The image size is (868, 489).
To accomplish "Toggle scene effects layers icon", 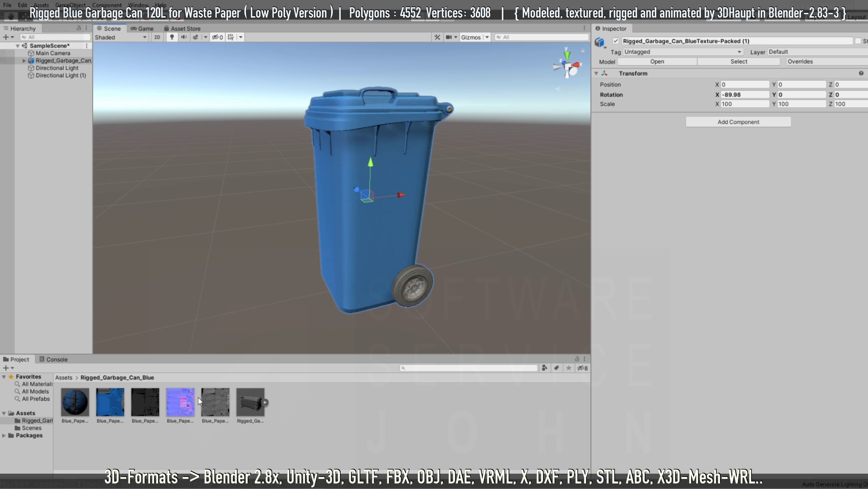I will (x=196, y=37).
